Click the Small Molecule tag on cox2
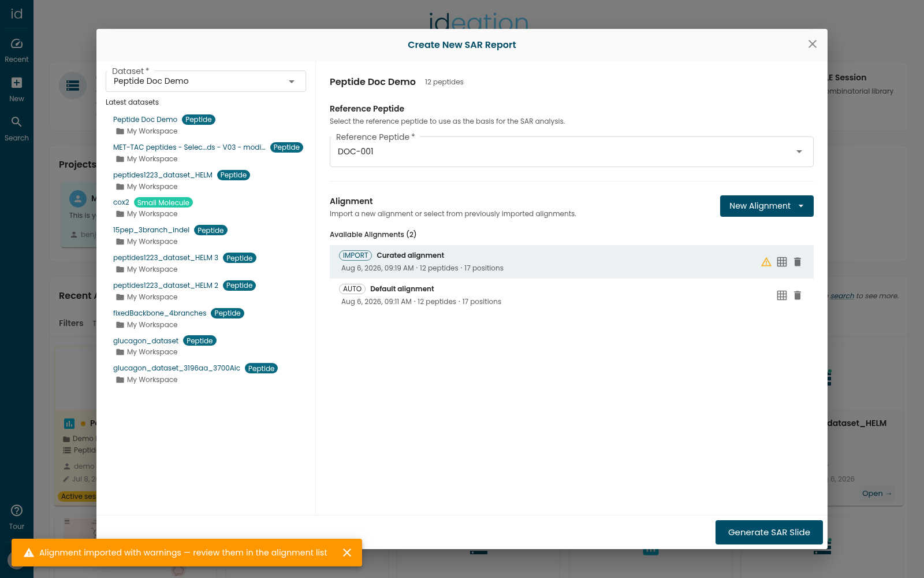Viewport: 924px width, 578px height. click(163, 203)
